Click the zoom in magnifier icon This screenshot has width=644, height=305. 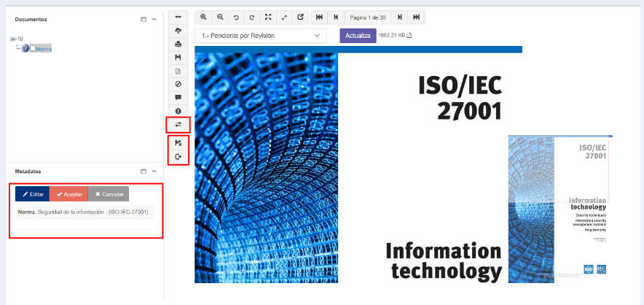tap(203, 17)
